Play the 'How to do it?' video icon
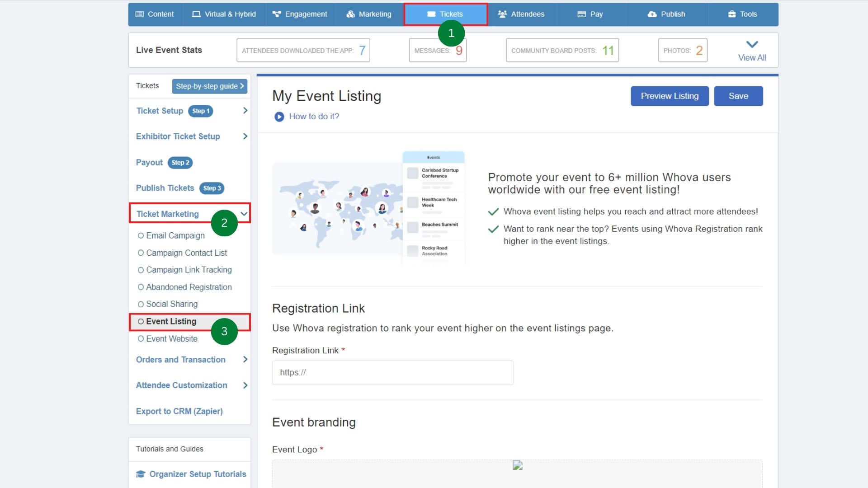Screen dimensions: 868x488 point(279,117)
